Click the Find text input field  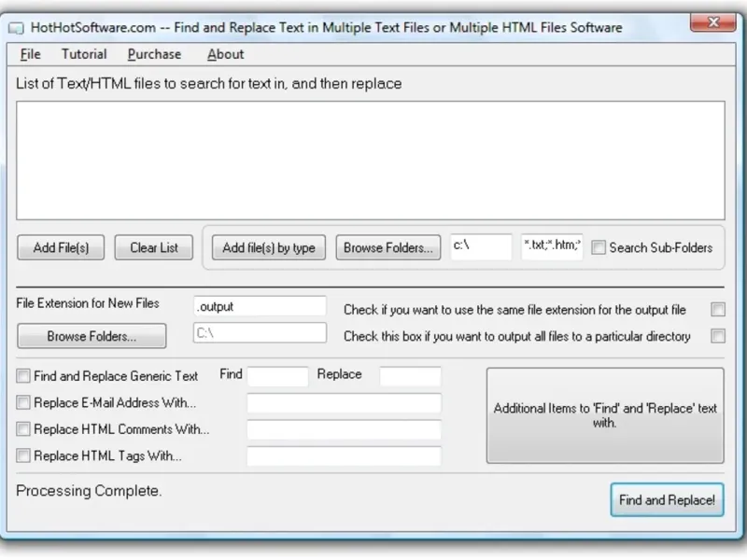(277, 376)
